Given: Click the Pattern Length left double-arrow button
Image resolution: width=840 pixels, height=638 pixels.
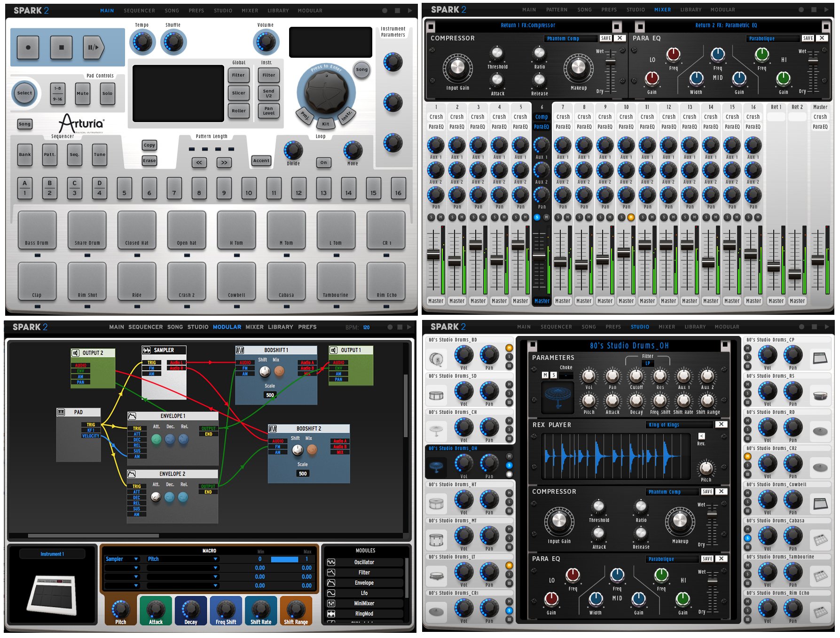Looking at the screenshot, I should [x=199, y=163].
